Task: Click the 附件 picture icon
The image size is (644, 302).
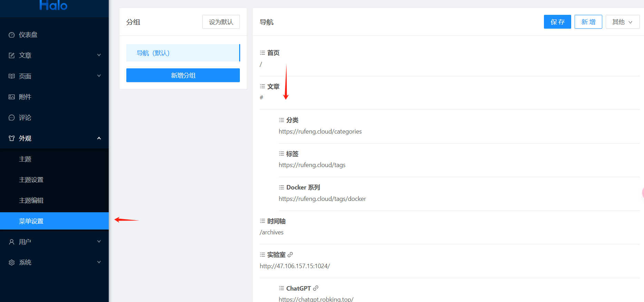Action: tap(12, 97)
